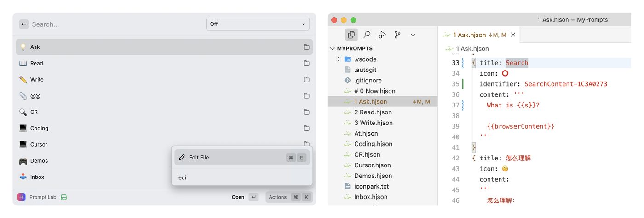The image size is (644, 218).
Task: Select the CR prompt row
Action: pyautogui.click(x=164, y=112)
